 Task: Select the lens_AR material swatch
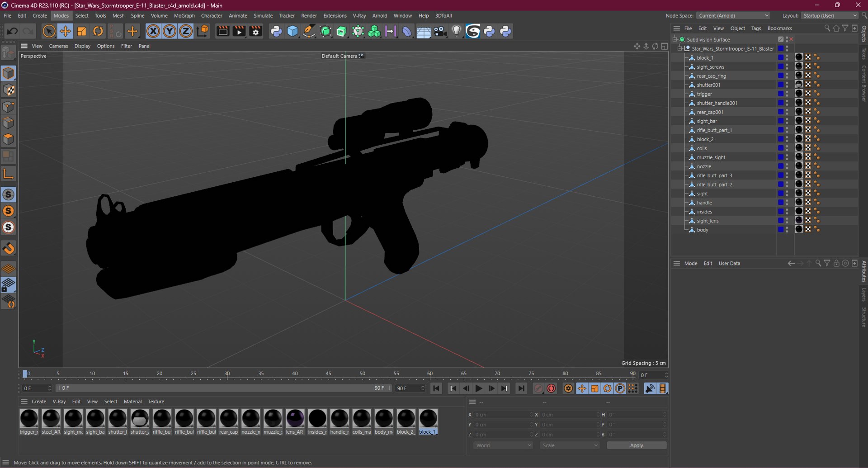coord(295,418)
